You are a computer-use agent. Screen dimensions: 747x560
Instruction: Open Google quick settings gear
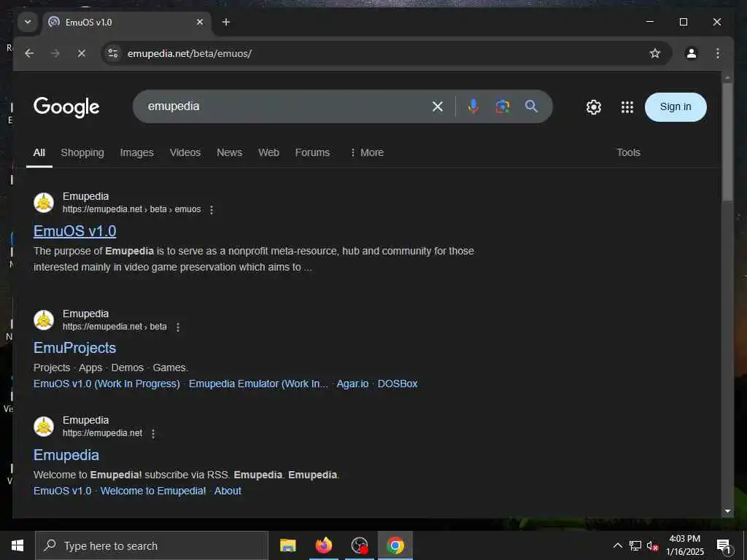pyautogui.click(x=594, y=107)
